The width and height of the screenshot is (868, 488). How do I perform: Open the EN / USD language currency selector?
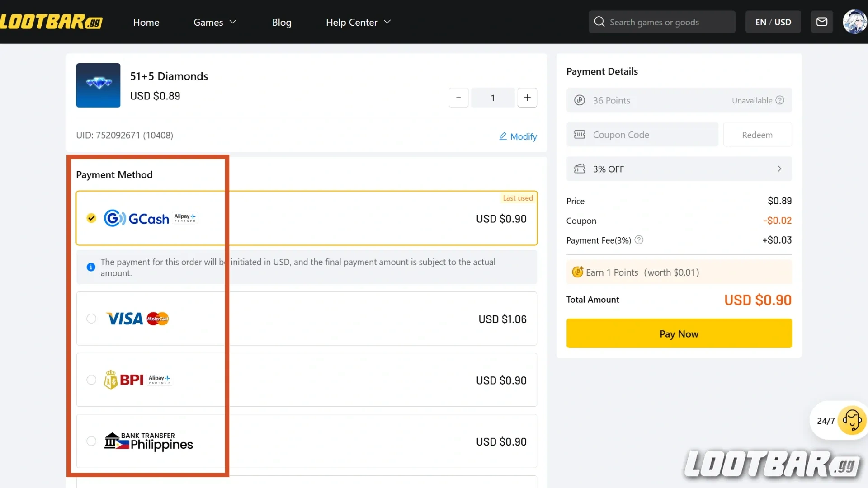click(x=773, y=22)
